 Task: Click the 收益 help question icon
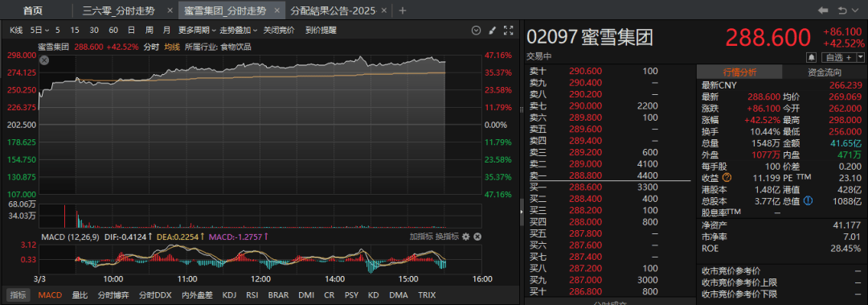point(727,178)
